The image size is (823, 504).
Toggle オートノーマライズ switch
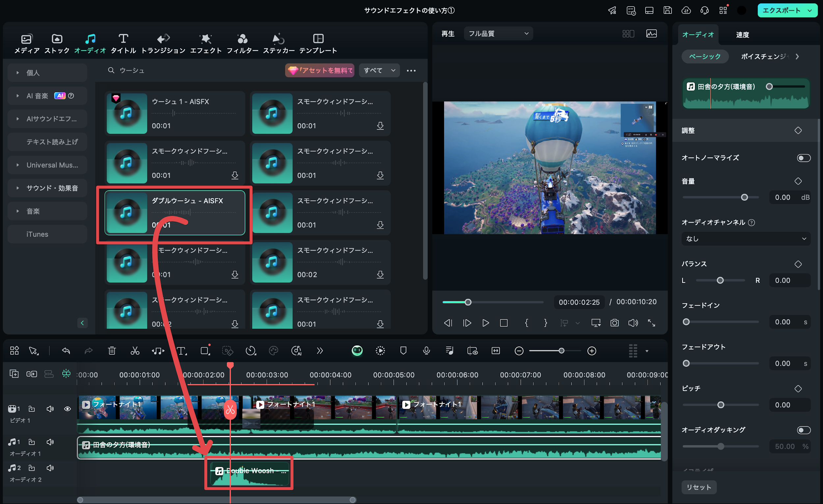tap(804, 158)
